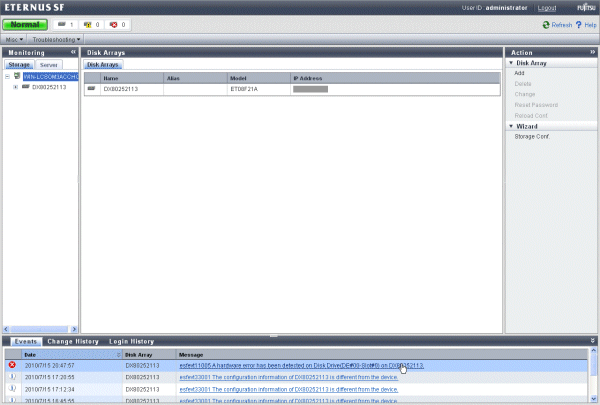
Task: Click the disk array icon in DX80252113 table row
Action: coord(92,89)
